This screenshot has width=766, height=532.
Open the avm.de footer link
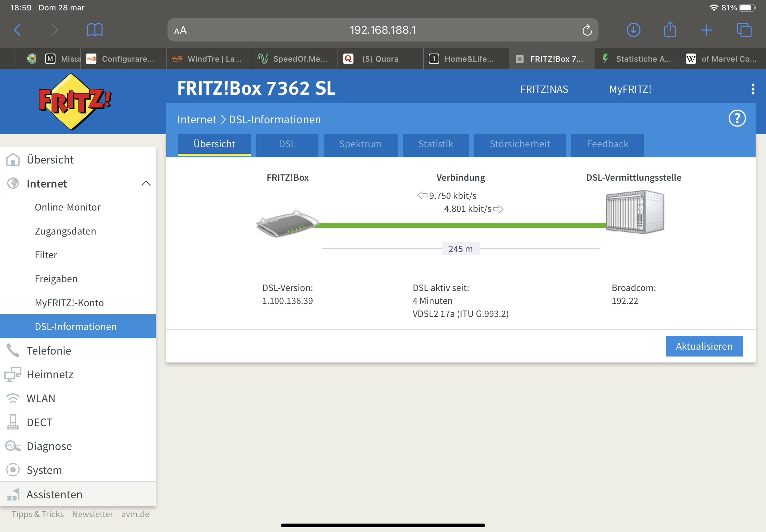(135, 514)
